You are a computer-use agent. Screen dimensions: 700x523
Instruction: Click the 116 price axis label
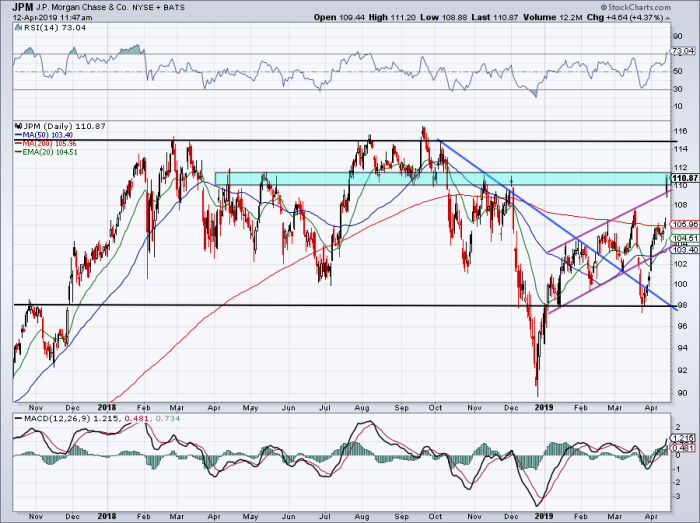click(x=680, y=131)
